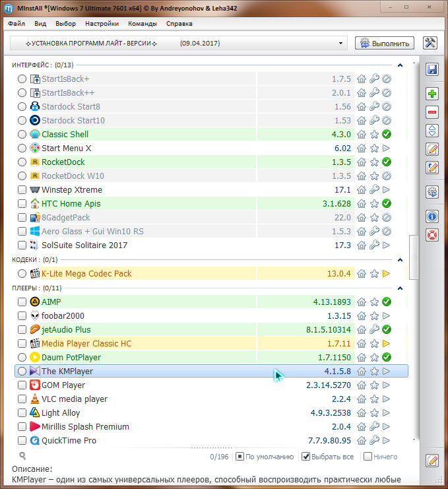Click the play arrow in The KMPlayer row
448x489 pixels.
tap(386, 371)
